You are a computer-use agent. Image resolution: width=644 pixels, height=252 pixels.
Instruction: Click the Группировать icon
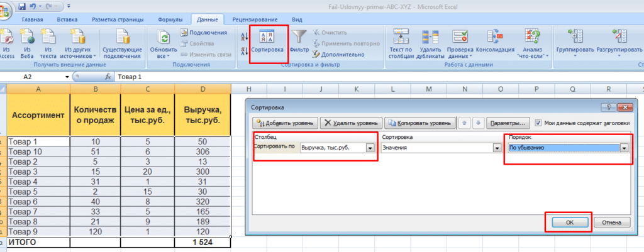(x=574, y=36)
